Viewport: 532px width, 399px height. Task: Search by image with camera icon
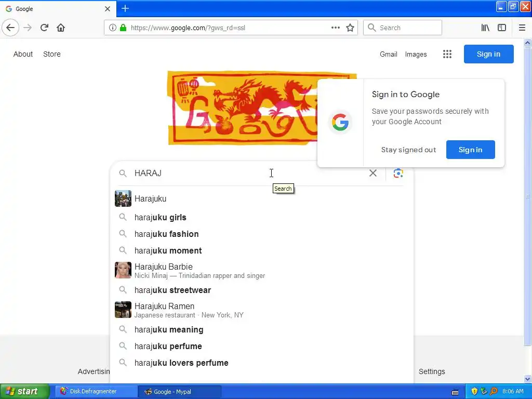coord(398,173)
